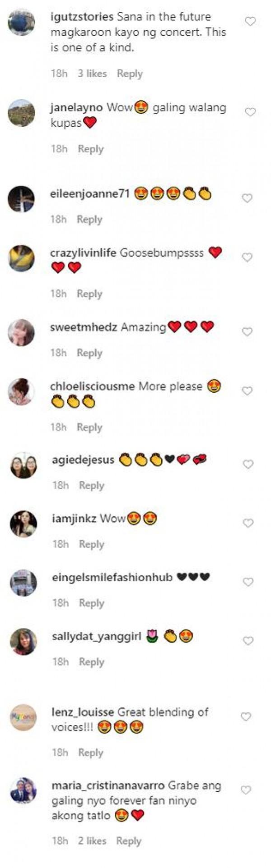The height and width of the screenshot is (868, 271).
Task: Toggle like on eingelsmilefashionhub's comment
Action: (x=248, y=582)
